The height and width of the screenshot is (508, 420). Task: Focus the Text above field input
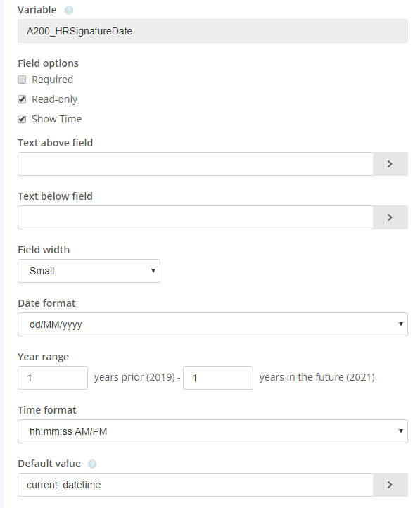point(196,164)
